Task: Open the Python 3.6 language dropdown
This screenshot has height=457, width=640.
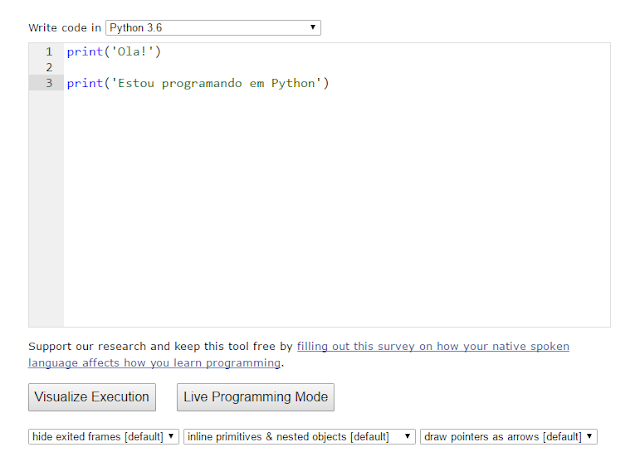Action: (212, 28)
